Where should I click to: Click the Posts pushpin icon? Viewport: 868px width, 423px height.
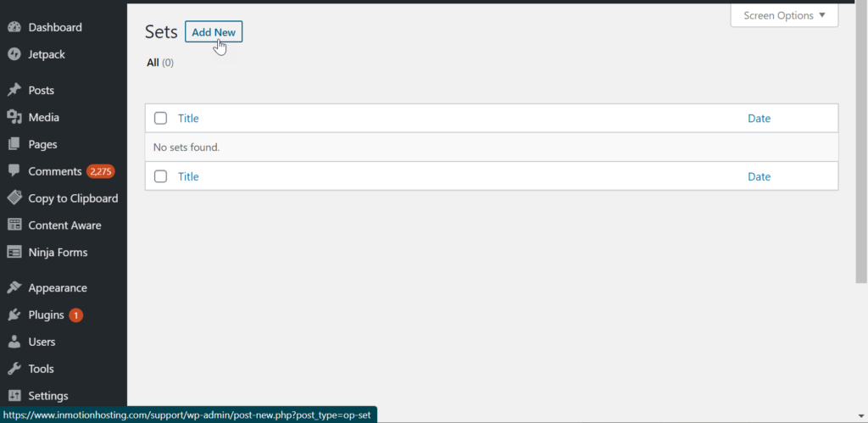coord(14,90)
